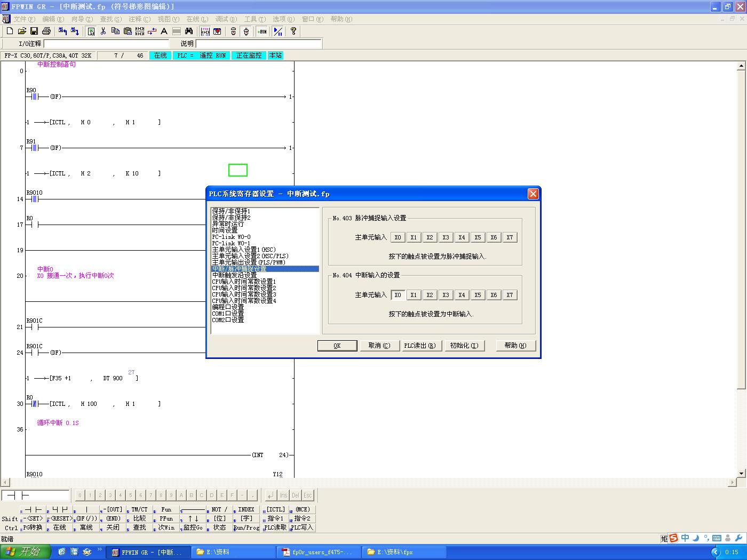Click the yellow question mark help icon
747x560 pixels.
coord(293,31)
